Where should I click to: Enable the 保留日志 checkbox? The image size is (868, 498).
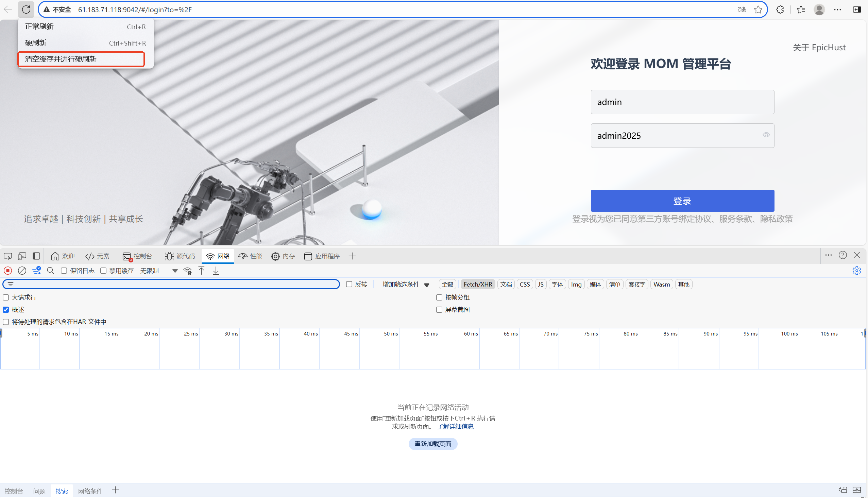click(64, 271)
